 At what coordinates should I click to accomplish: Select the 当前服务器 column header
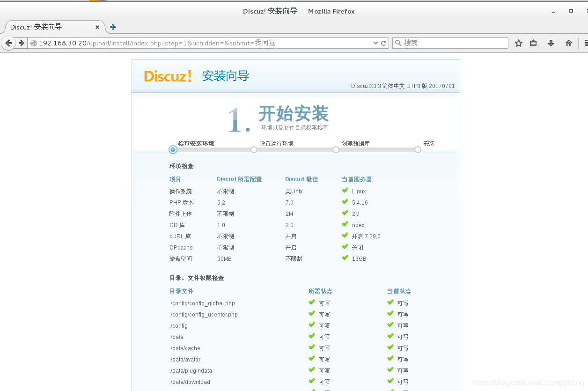pos(357,179)
